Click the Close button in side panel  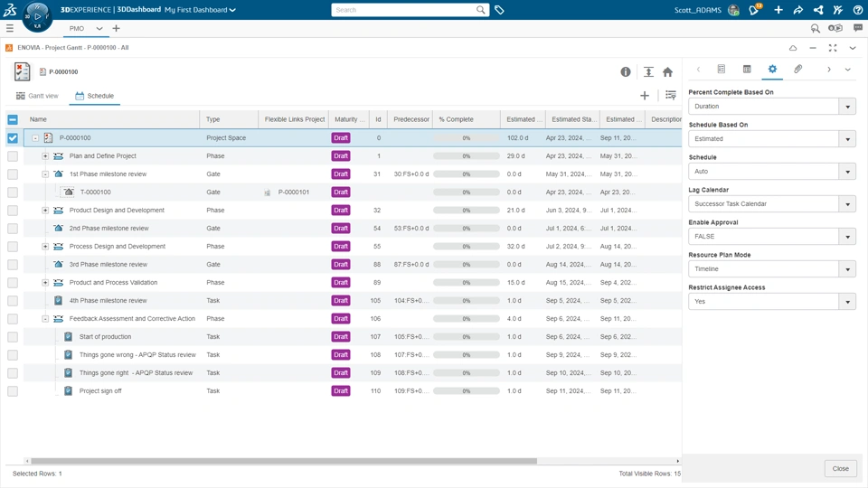840,469
